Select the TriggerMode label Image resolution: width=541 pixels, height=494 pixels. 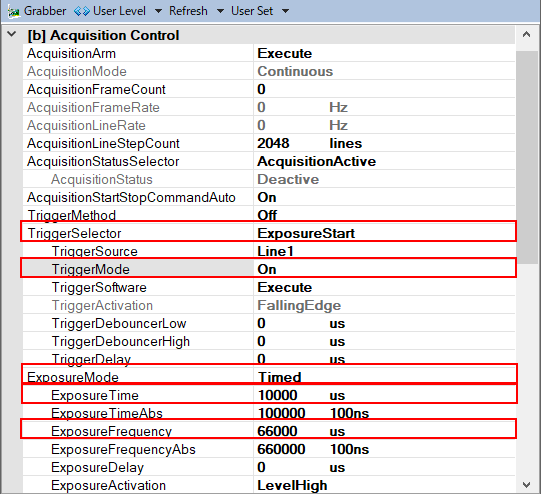point(91,269)
